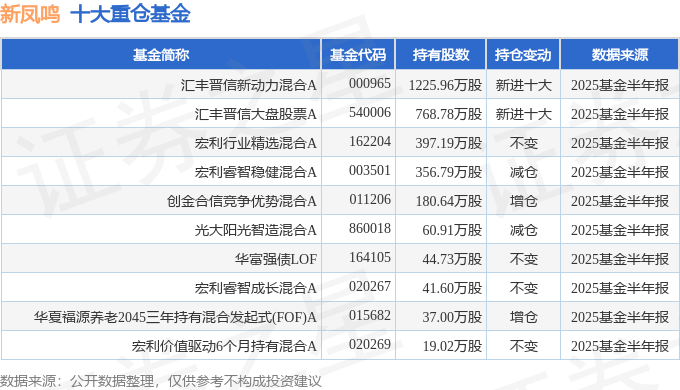This screenshot has height=390, width=680.
Task: Click the 基金代码 column header
Action: (x=358, y=55)
